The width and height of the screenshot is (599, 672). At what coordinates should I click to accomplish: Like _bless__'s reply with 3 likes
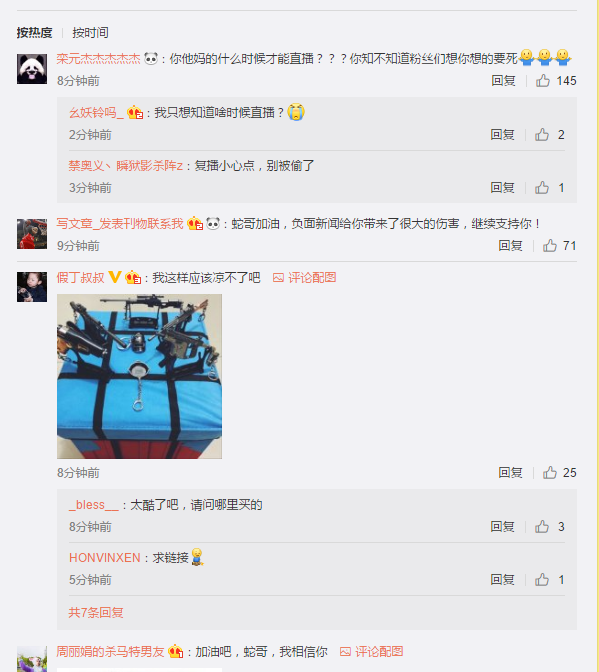click(542, 526)
